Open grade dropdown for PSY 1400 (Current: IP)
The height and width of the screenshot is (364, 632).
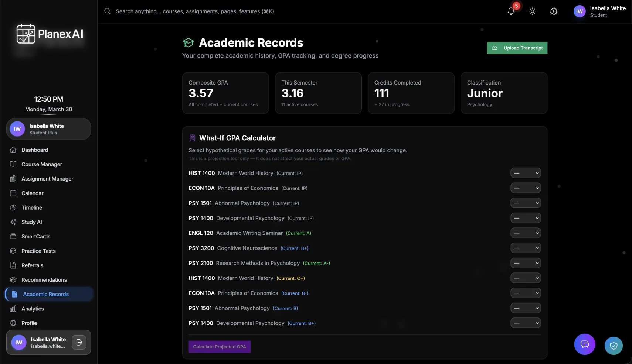click(x=526, y=218)
